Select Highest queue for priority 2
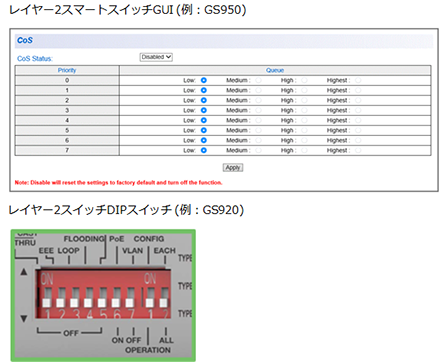The width and height of the screenshot is (440, 362). [x=358, y=100]
